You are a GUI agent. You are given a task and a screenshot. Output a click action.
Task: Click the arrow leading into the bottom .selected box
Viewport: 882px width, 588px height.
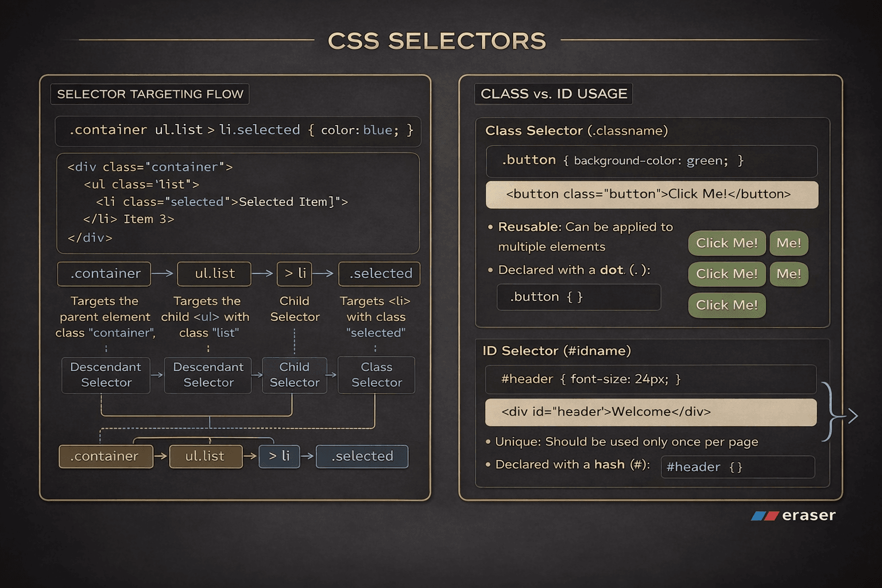coord(307,457)
